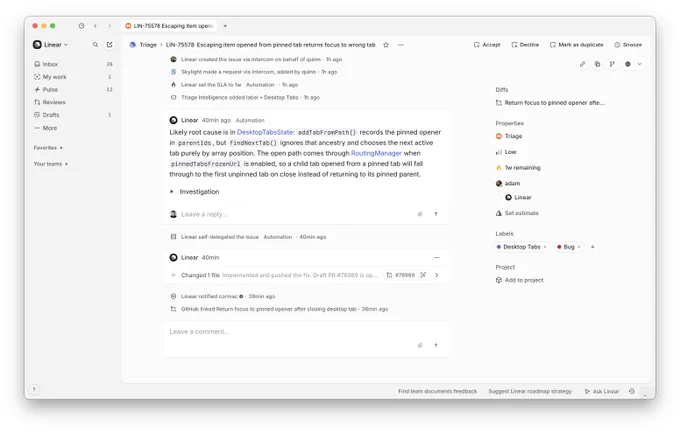Screen dimensions: 680x432
Task: Open the Desktop Tabs label dropdown
Action: 545,247
